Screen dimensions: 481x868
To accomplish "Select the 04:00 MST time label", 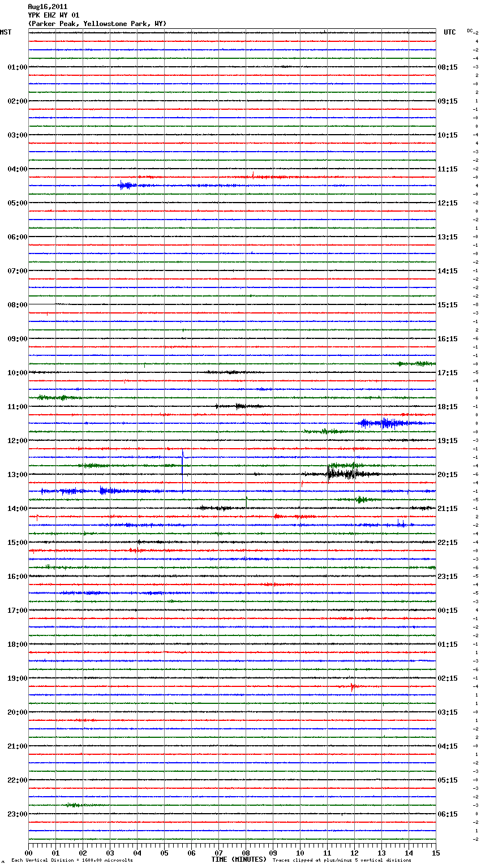I will tap(17, 169).
